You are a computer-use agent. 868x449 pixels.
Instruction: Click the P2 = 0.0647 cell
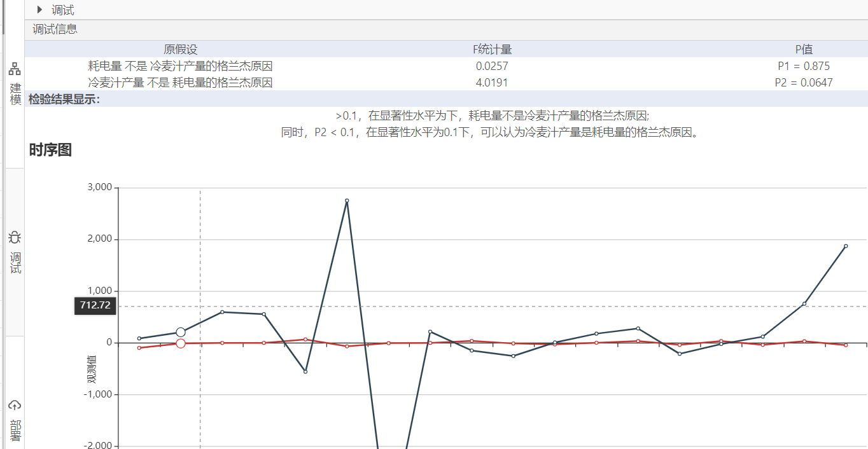[x=803, y=82]
